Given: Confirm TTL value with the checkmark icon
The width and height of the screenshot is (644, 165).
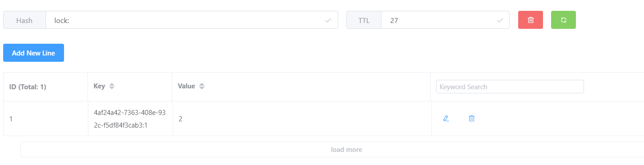Looking at the screenshot, I should pyautogui.click(x=500, y=20).
